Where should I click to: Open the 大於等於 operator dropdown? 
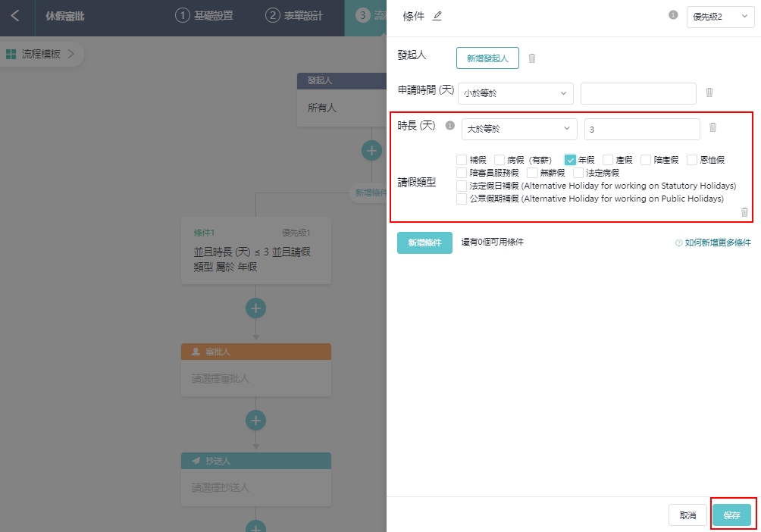519,129
